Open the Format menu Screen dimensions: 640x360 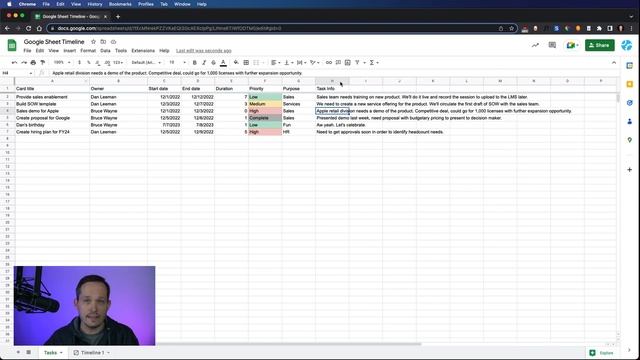pyautogui.click(x=88, y=51)
